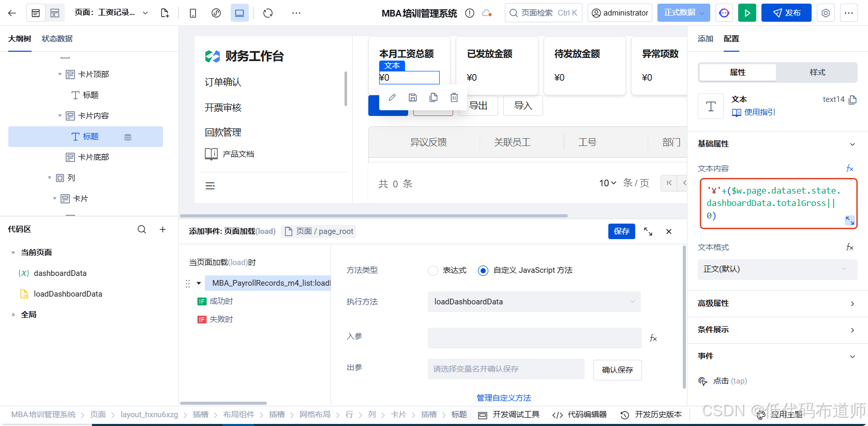The image size is (868, 426).
Task: Open 开发调试工具 in bottom bar
Action: click(509, 415)
